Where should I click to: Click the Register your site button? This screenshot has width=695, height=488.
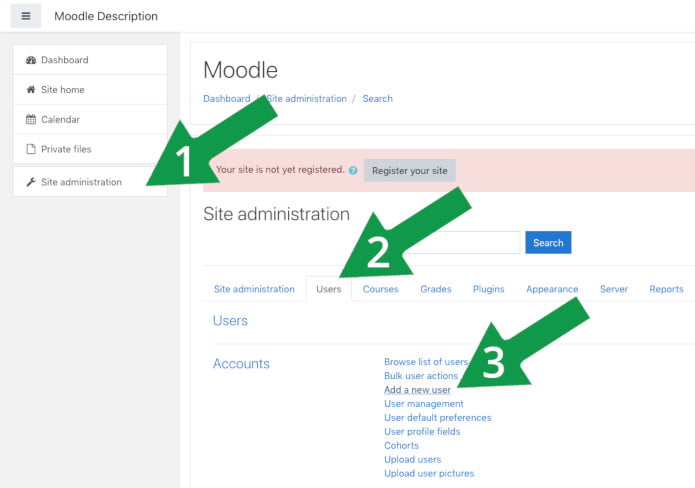pyautogui.click(x=410, y=171)
